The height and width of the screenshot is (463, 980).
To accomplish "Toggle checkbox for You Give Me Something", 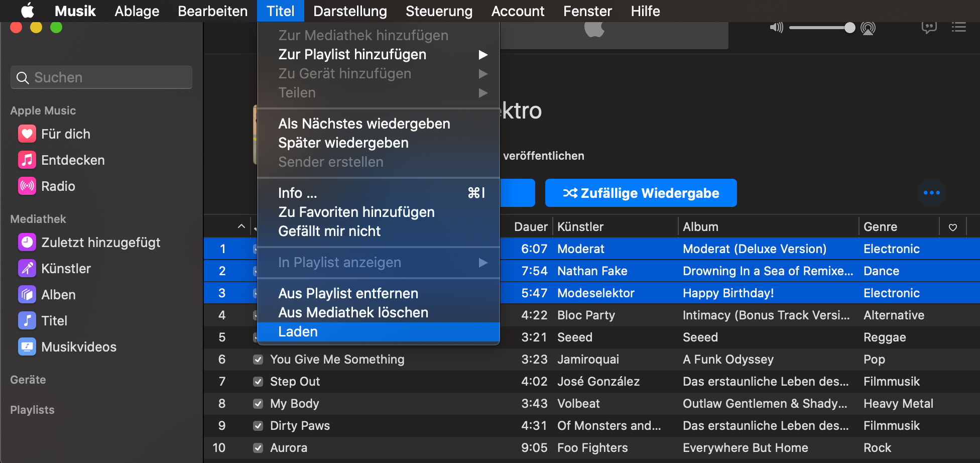I will click(258, 360).
